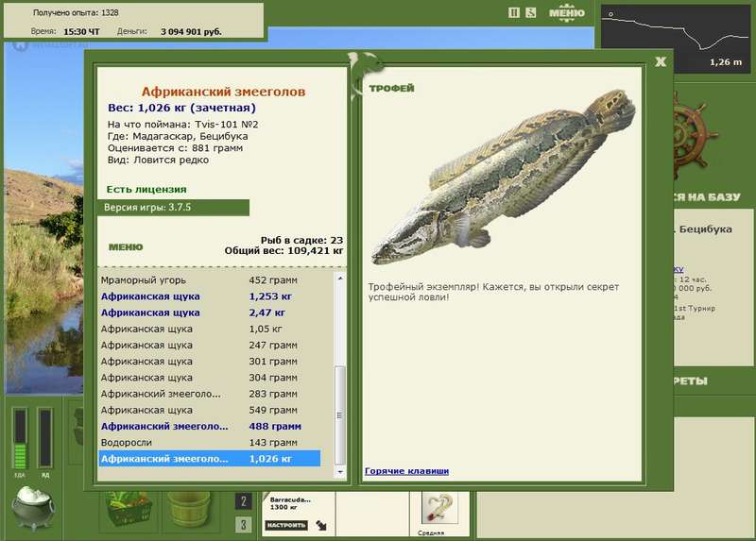Click the depth graph showing 1,26 m
This screenshot has width=756, height=541.
(x=676, y=38)
